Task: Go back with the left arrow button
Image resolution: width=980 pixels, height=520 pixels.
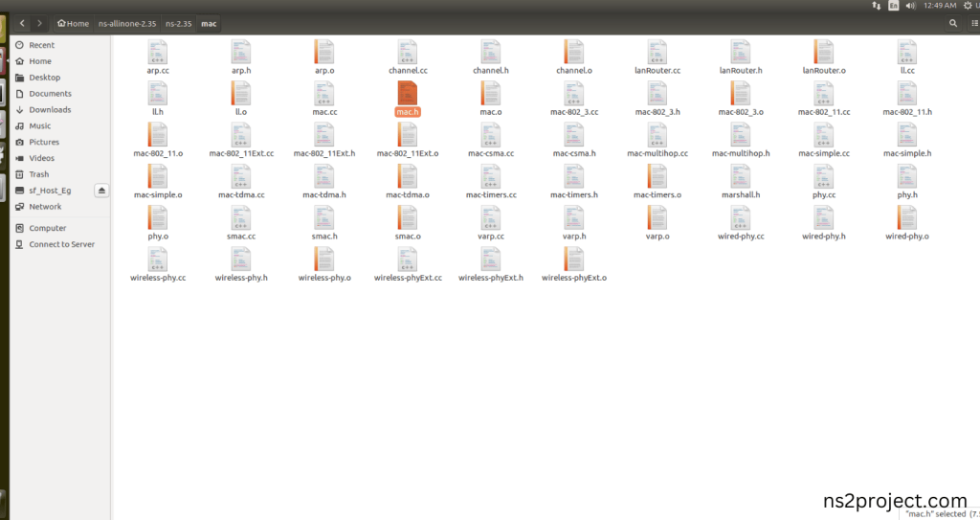Action: click(x=22, y=23)
